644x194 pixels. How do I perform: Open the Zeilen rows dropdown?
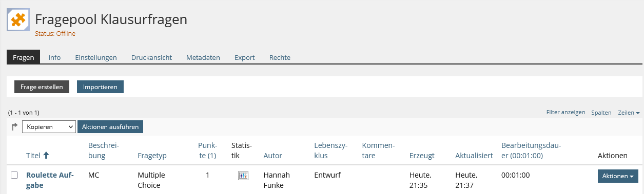pyautogui.click(x=629, y=112)
